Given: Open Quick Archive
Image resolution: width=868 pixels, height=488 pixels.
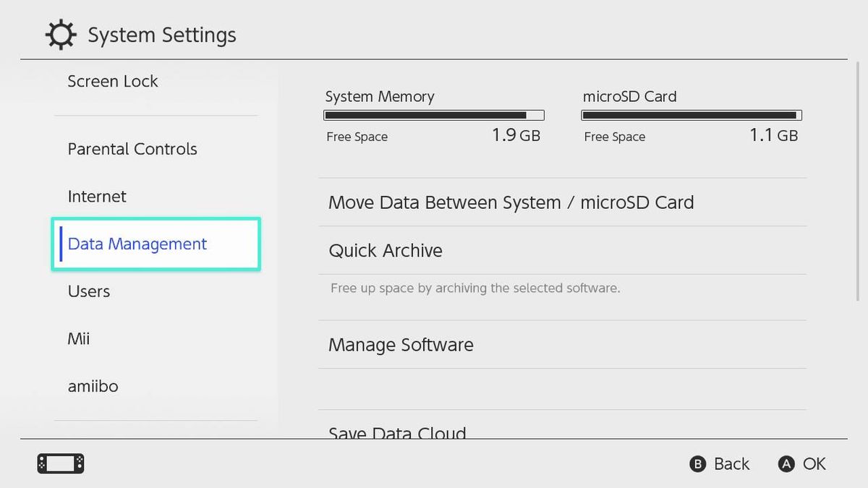Looking at the screenshot, I should [386, 250].
